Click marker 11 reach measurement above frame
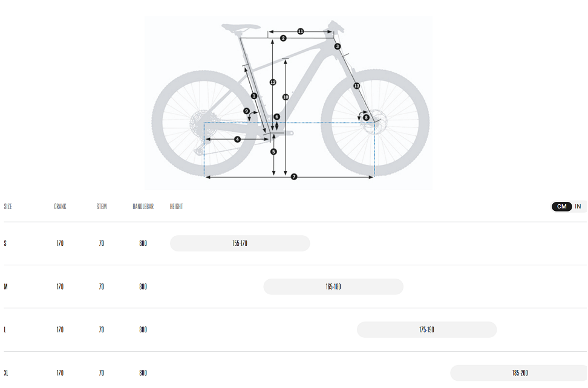This screenshot has height=388, width=588. click(301, 31)
